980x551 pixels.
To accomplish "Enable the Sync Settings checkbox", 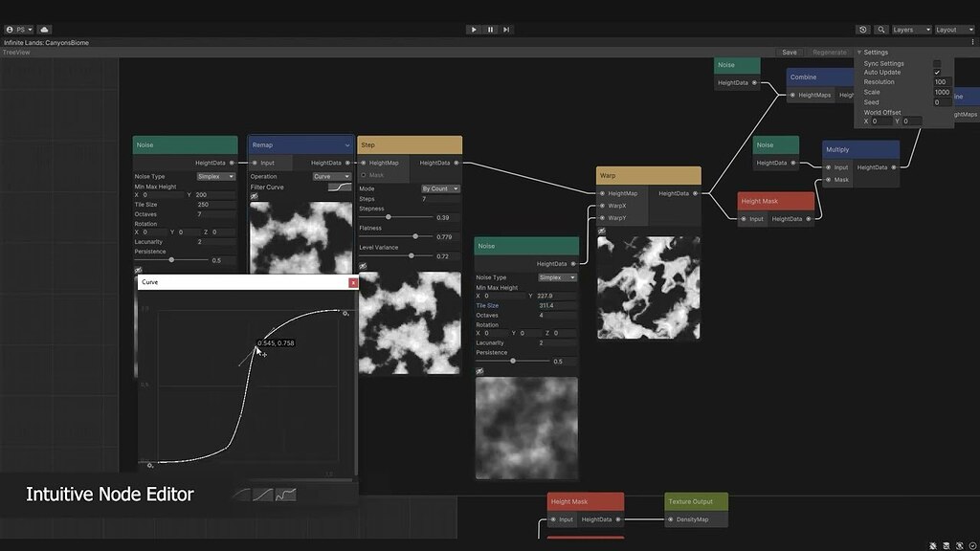I will click(x=937, y=63).
